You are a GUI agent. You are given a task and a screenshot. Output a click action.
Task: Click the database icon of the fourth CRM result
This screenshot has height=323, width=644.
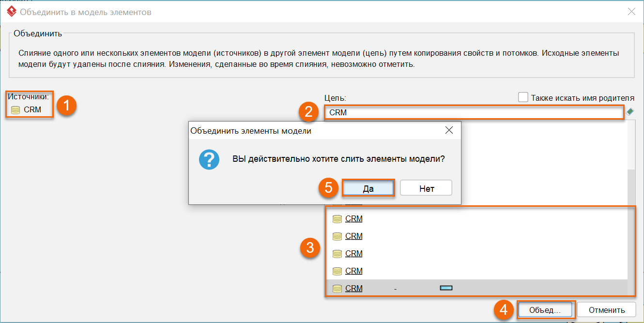point(337,271)
